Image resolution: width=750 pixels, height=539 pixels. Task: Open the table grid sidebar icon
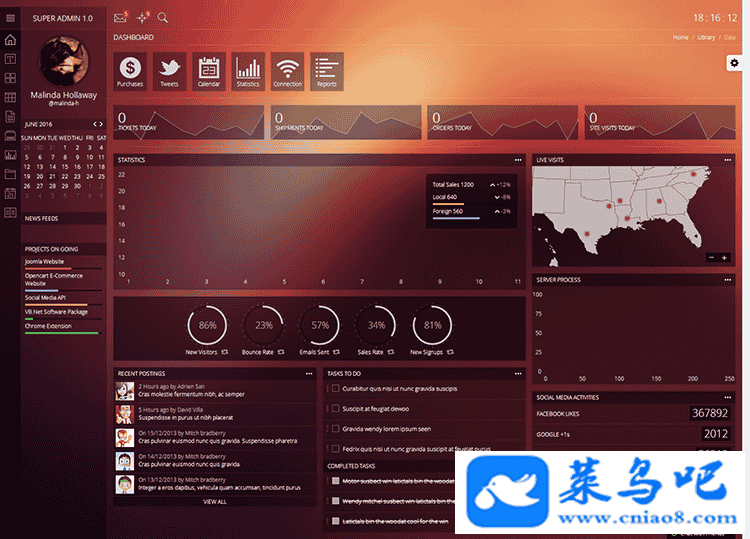[10, 98]
